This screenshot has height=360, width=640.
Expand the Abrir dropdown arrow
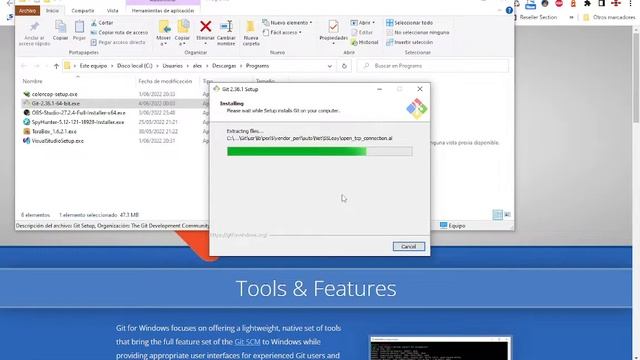[x=373, y=23]
